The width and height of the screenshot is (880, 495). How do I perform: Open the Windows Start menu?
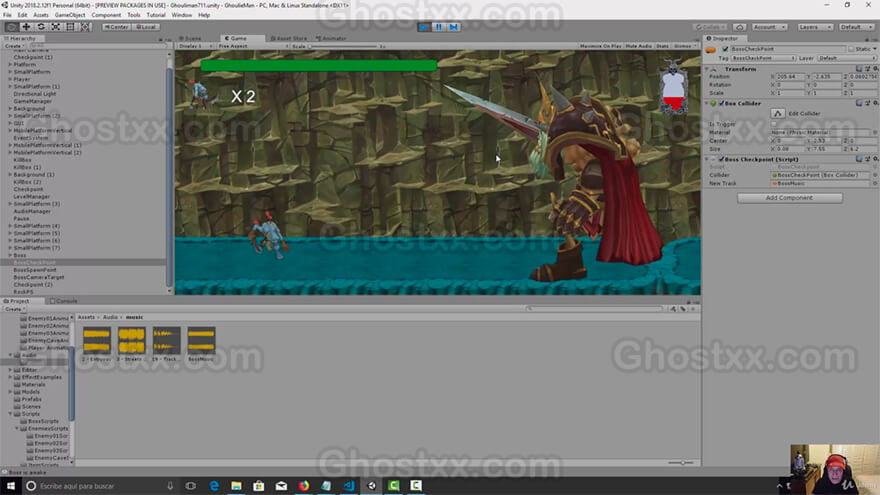(x=11, y=485)
